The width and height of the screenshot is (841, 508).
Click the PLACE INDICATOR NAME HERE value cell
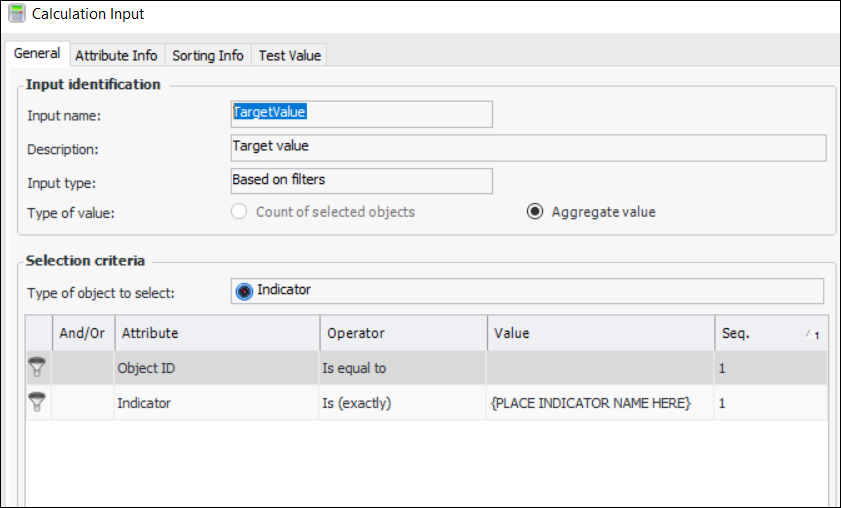[x=600, y=403]
